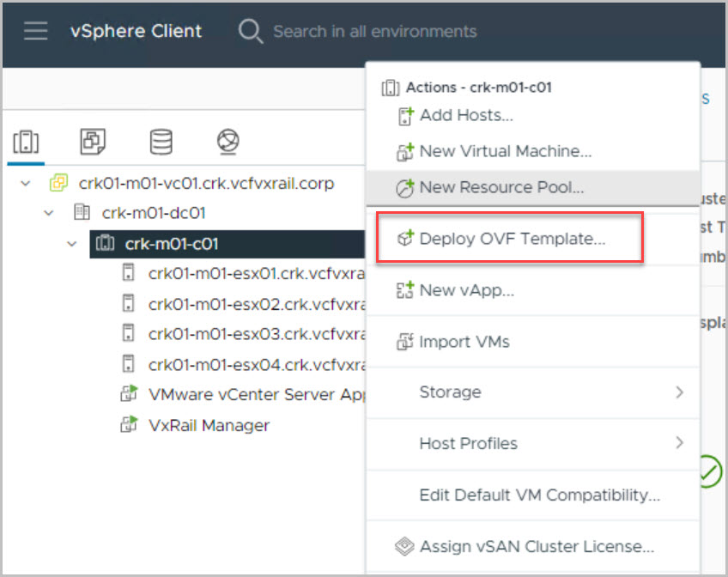Switch to Hosts and Clusters inventory view
Screen dimensions: 728x577
[x=26, y=142]
